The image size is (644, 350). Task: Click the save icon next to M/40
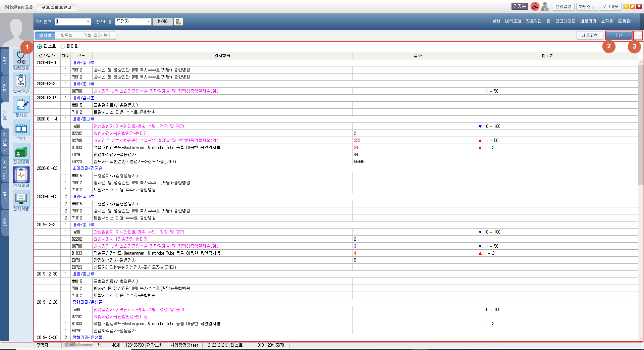coord(178,22)
